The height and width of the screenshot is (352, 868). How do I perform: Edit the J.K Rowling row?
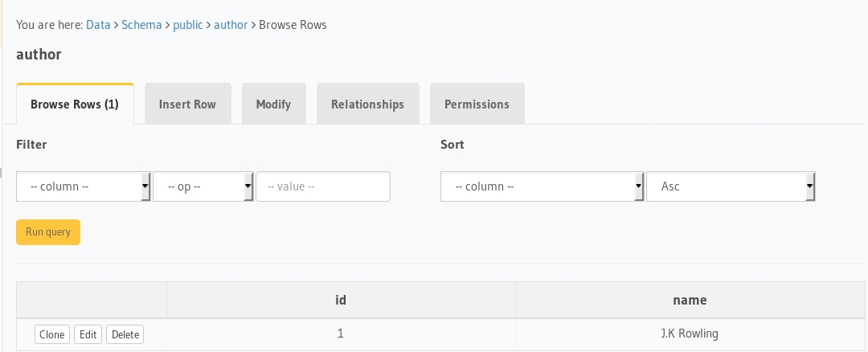pyautogui.click(x=88, y=334)
